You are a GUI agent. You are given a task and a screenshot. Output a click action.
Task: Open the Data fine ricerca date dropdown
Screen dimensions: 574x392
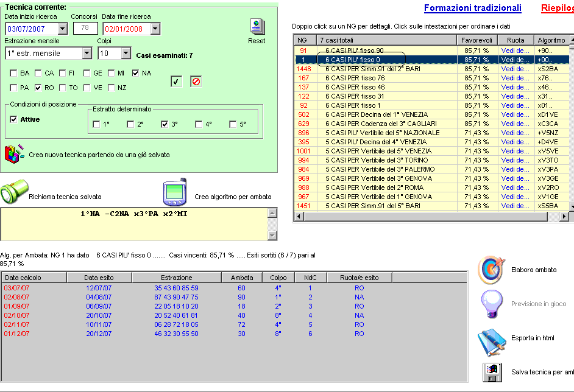point(155,29)
